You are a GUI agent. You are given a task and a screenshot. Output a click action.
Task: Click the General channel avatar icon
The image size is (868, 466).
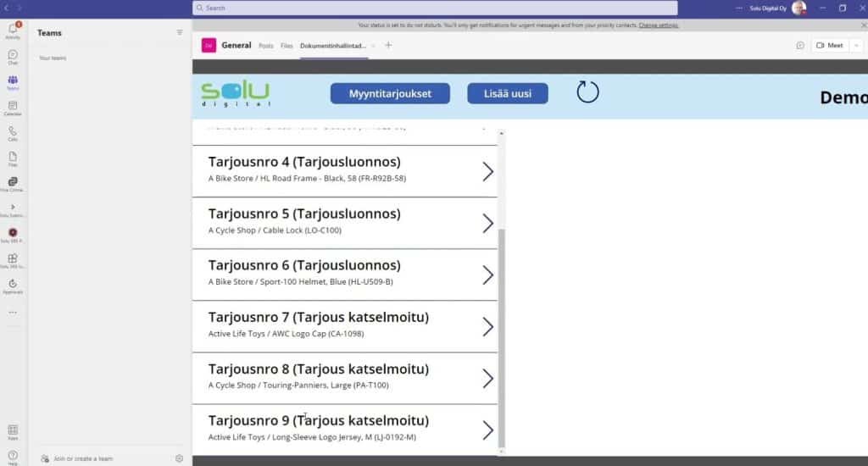(209, 46)
